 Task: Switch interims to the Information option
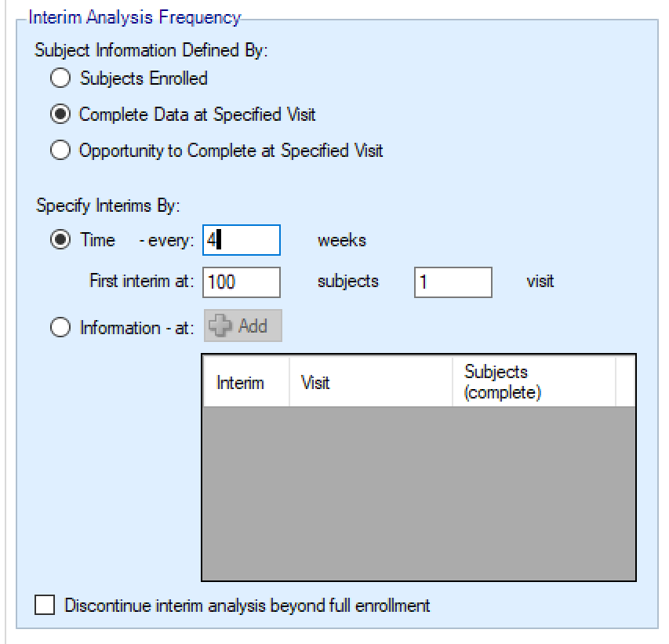click(60, 327)
